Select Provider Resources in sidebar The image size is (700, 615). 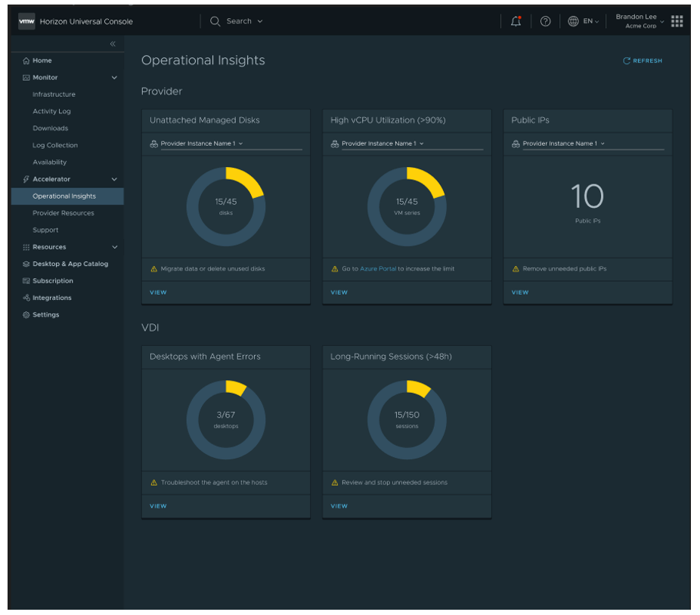(63, 213)
